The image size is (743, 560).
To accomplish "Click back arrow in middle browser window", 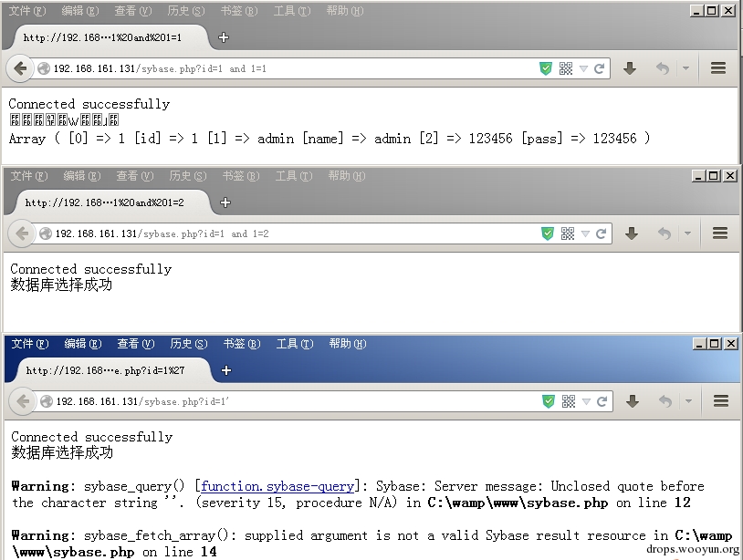I will click(x=22, y=233).
